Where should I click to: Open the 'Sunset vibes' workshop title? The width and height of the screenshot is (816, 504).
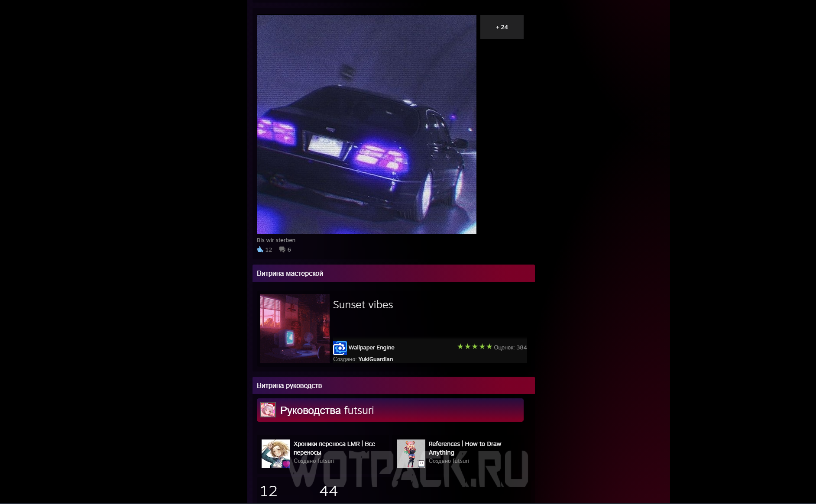click(x=363, y=305)
